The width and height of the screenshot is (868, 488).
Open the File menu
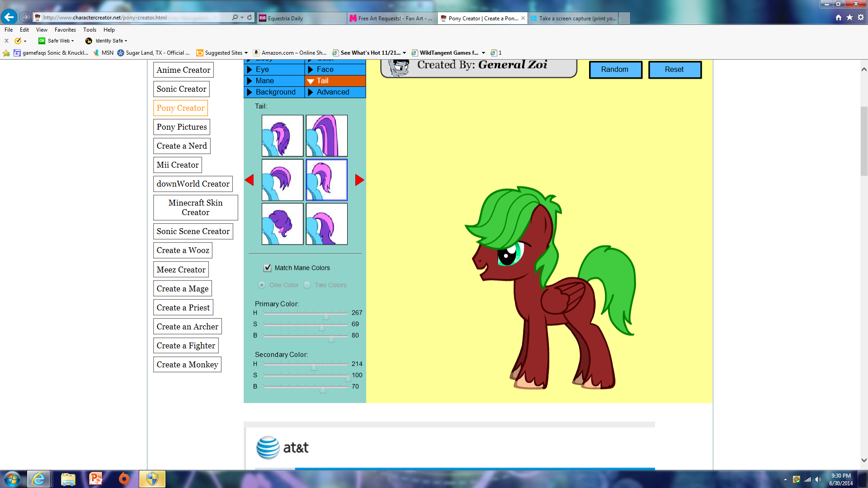pyautogui.click(x=9, y=30)
